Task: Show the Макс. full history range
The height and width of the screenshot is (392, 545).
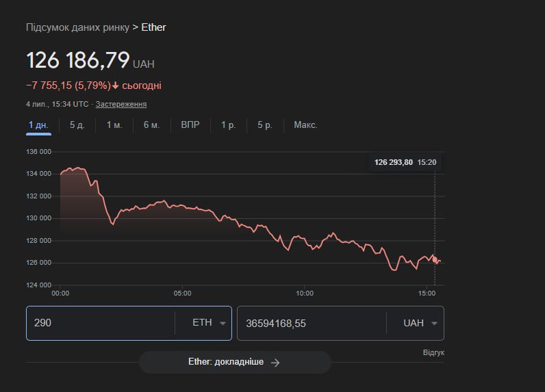Action: coord(305,125)
